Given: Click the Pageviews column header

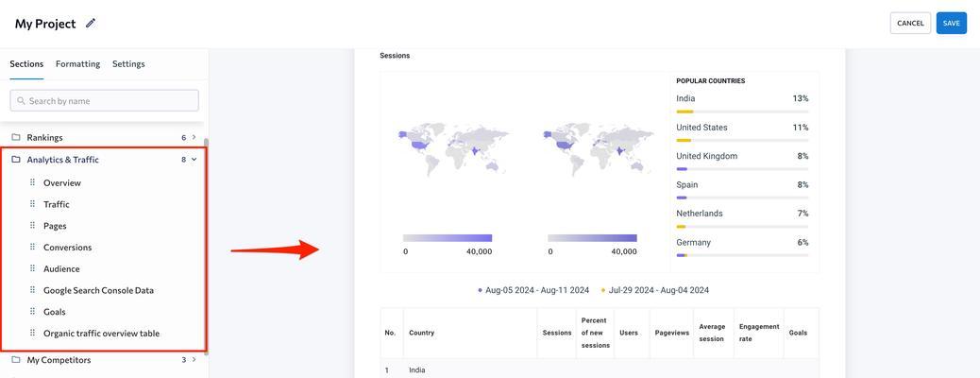Looking at the screenshot, I should coord(671,333).
